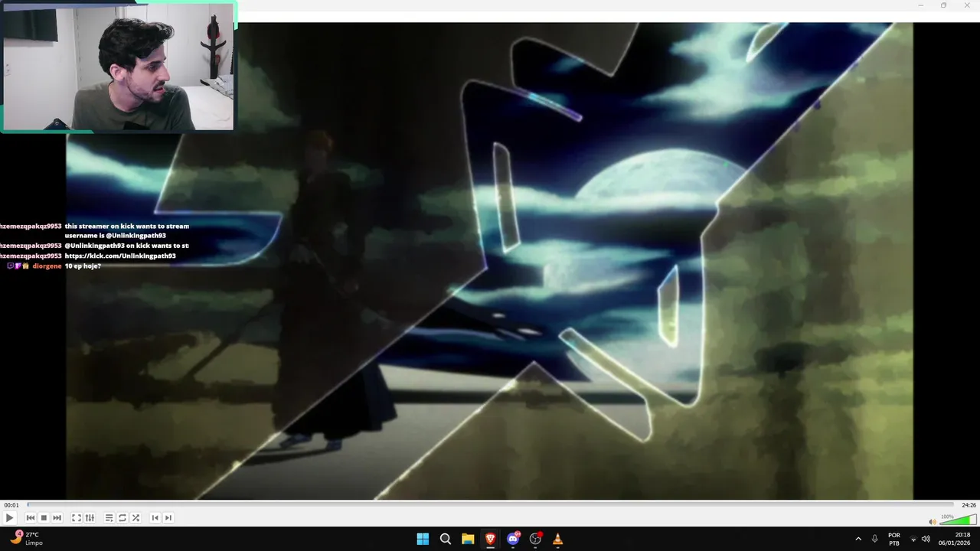Skip to the previous media in VLC
980x551 pixels.
(31, 518)
